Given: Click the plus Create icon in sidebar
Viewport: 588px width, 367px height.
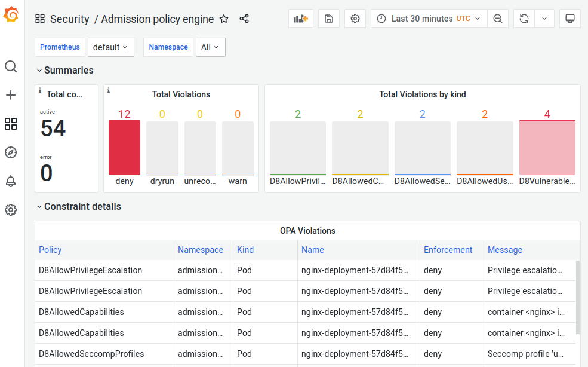Looking at the screenshot, I should tap(11, 95).
